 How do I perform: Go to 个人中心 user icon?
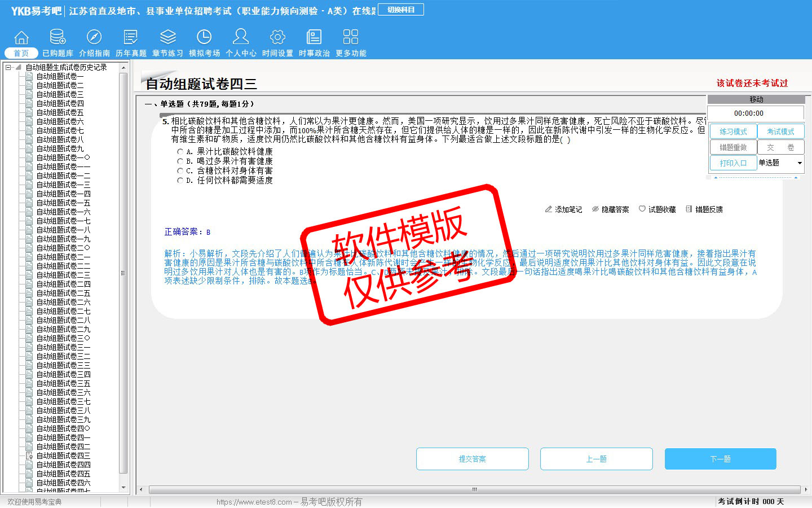[241, 37]
